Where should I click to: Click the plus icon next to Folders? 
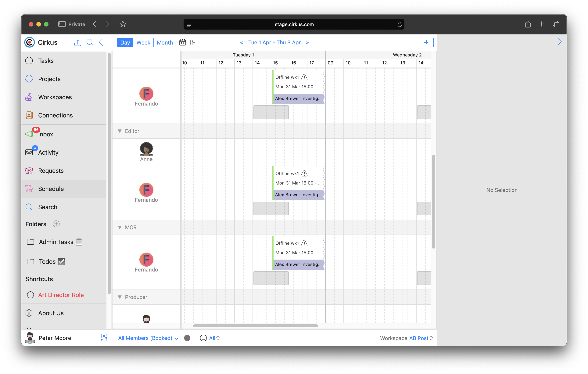56,224
